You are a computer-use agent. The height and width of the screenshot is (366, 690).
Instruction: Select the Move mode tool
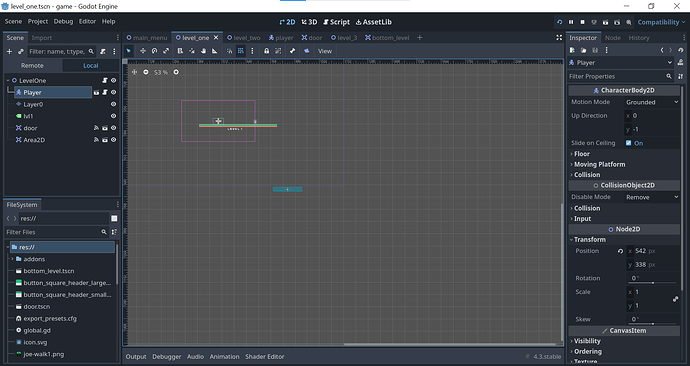point(143,51)
